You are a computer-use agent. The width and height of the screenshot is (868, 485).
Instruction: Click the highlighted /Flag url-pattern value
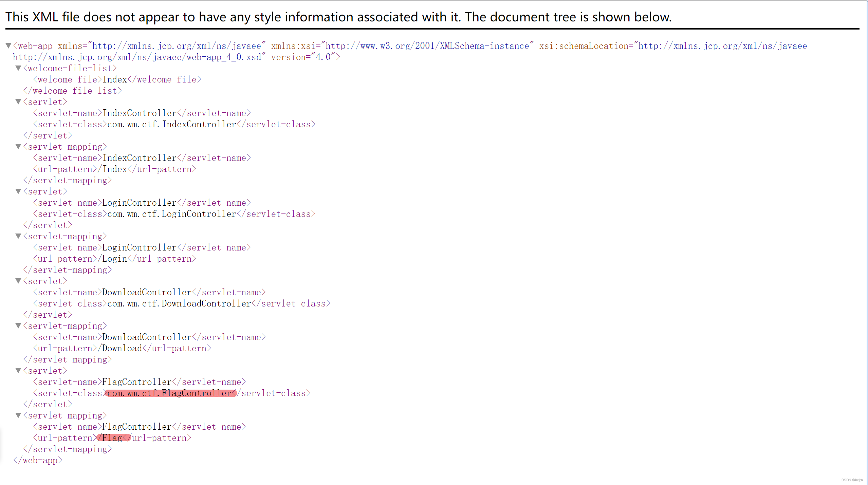(110, 438)
